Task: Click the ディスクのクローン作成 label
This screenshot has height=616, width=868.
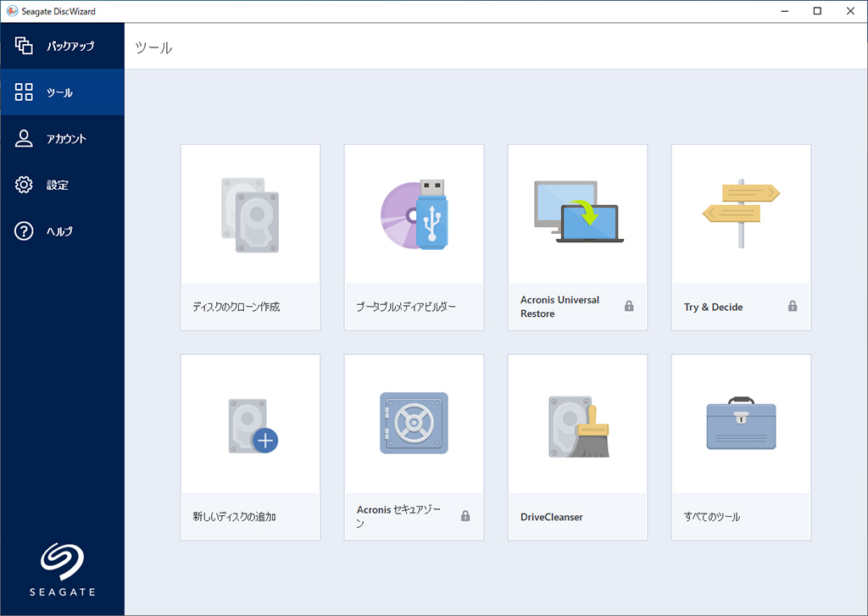Action: click(x=236, y=307)
